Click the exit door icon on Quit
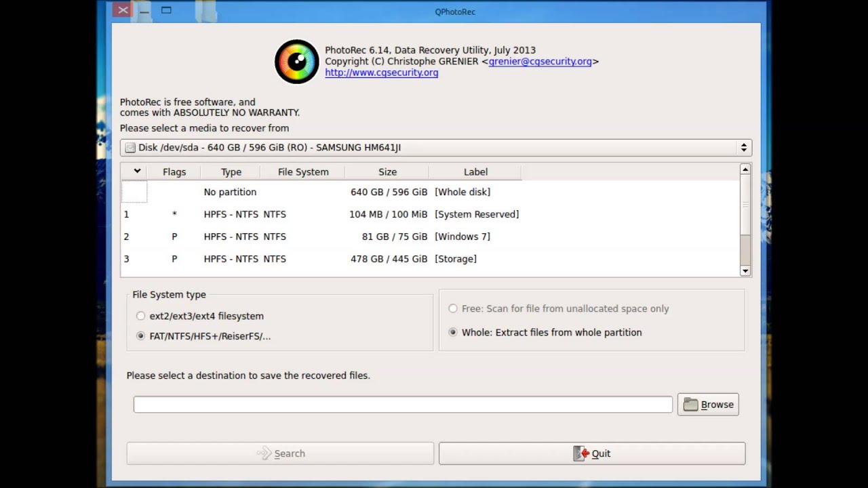 click(581, 453)
